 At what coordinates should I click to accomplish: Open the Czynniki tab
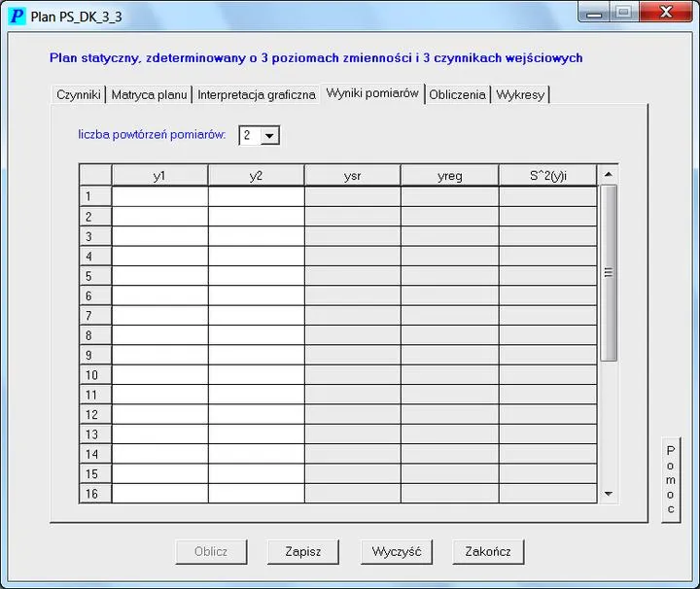pos(79,95)
